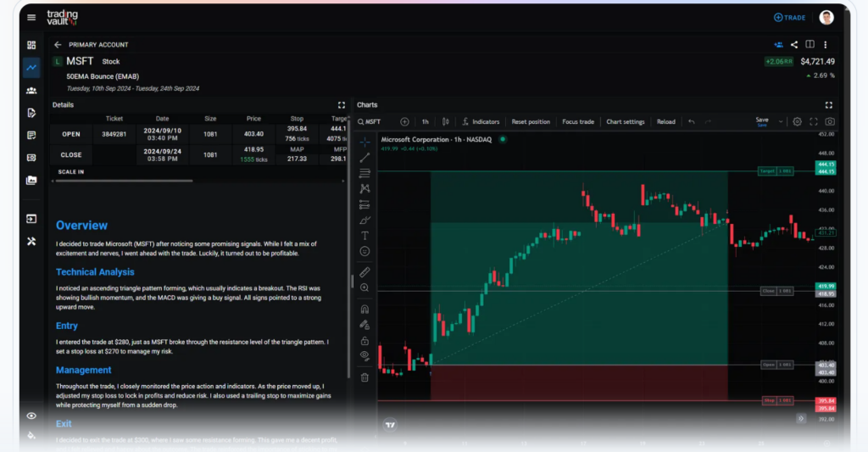
Task: Take a chart snapshot with camera icon
Action: tap(829, 121)
